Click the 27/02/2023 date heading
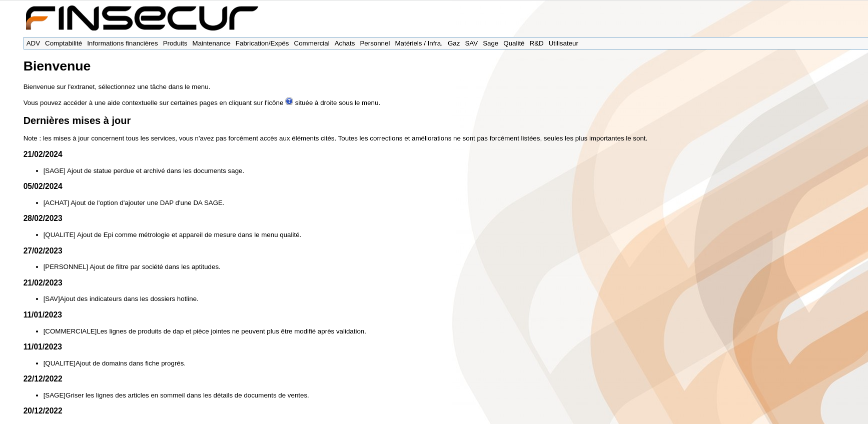The image size is (868, 424). 43,251
